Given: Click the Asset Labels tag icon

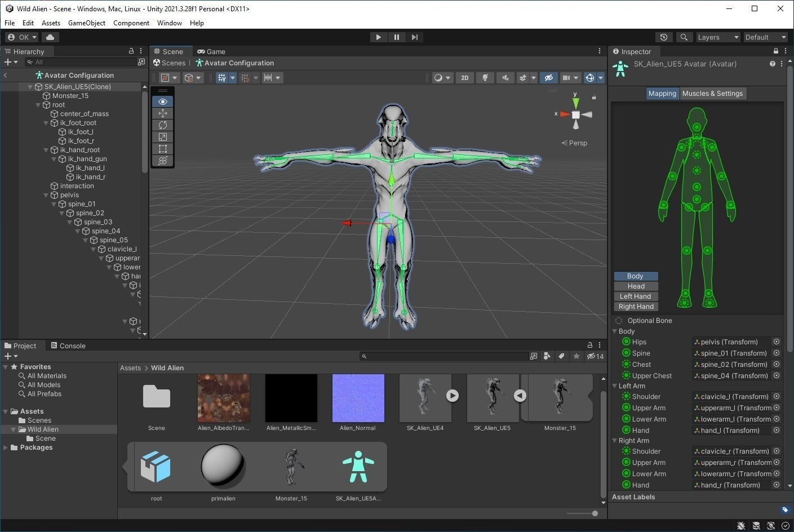Looking at the screenshot, I should 785,509.
